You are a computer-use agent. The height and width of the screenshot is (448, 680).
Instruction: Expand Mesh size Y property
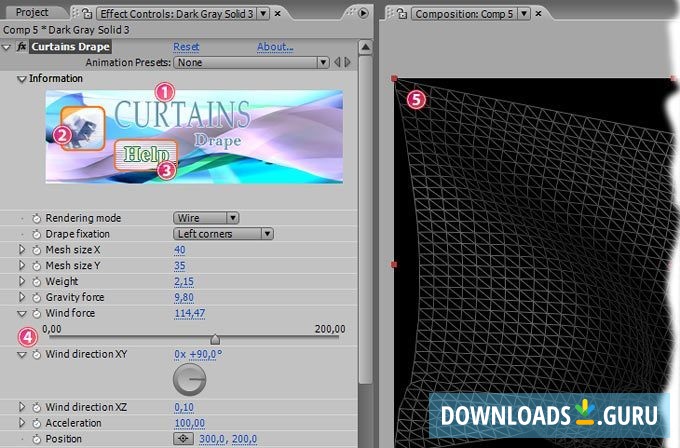click(22, 265)
